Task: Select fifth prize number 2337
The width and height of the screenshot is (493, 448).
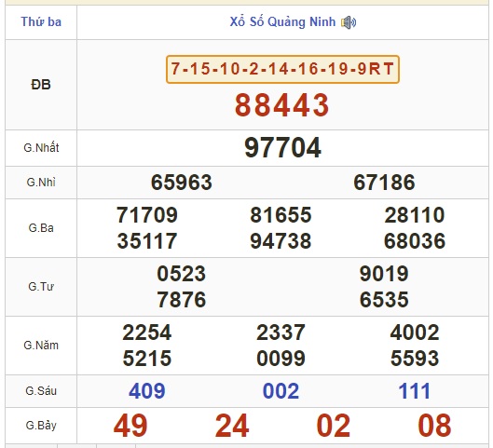Action: 281,333
